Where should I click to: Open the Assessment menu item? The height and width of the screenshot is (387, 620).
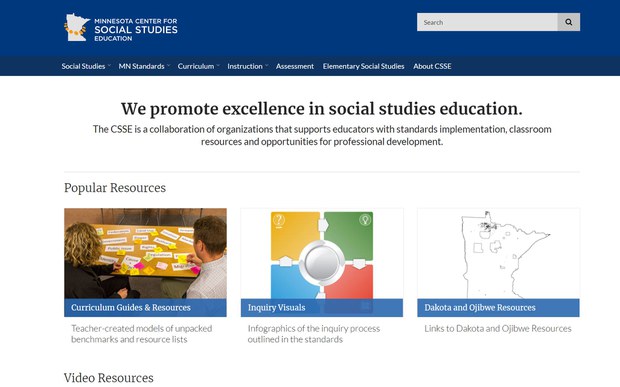(x=295, y=66)
